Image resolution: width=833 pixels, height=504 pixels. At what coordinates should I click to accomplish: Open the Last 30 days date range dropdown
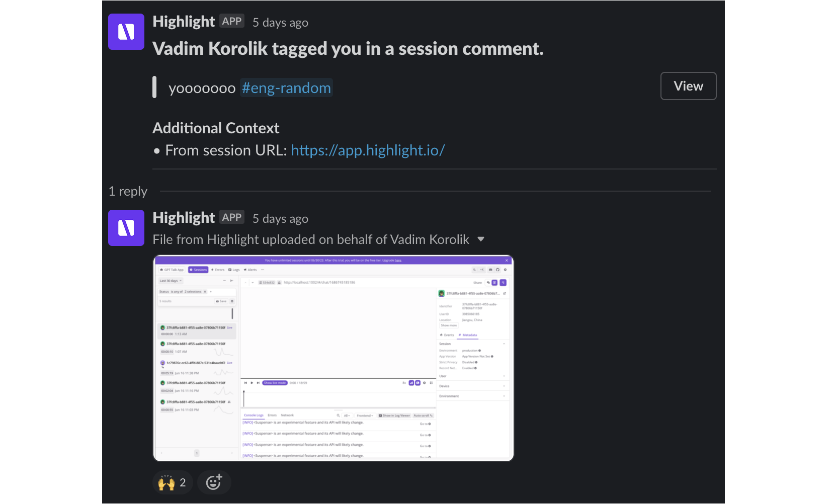(x=171, y=281)
